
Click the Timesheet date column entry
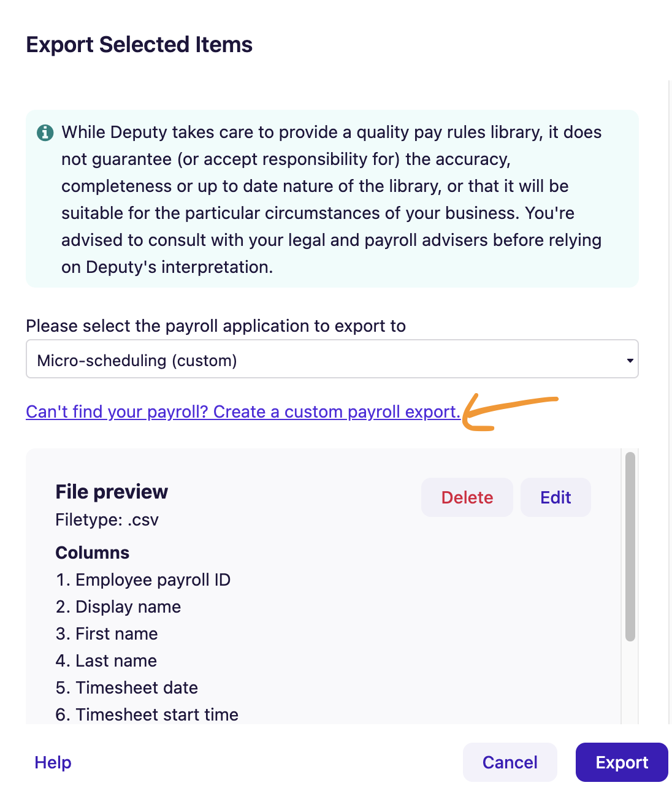pyautogui.click(x=127, y=688)
